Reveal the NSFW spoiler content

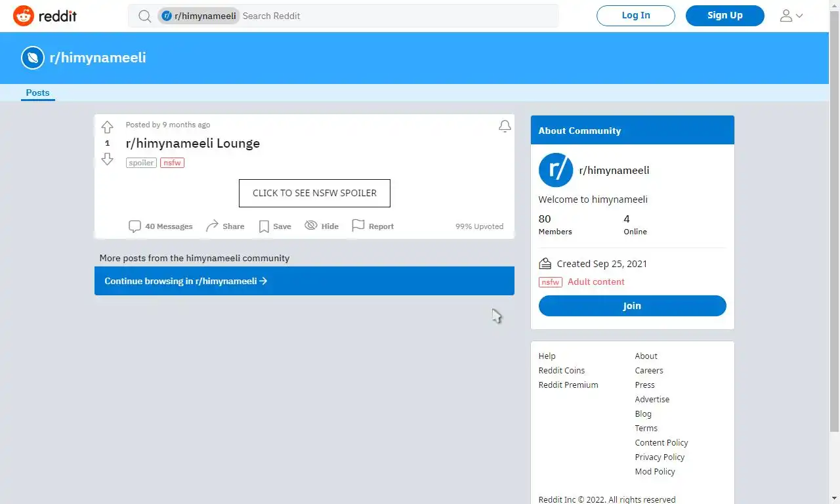coord(314,193)
